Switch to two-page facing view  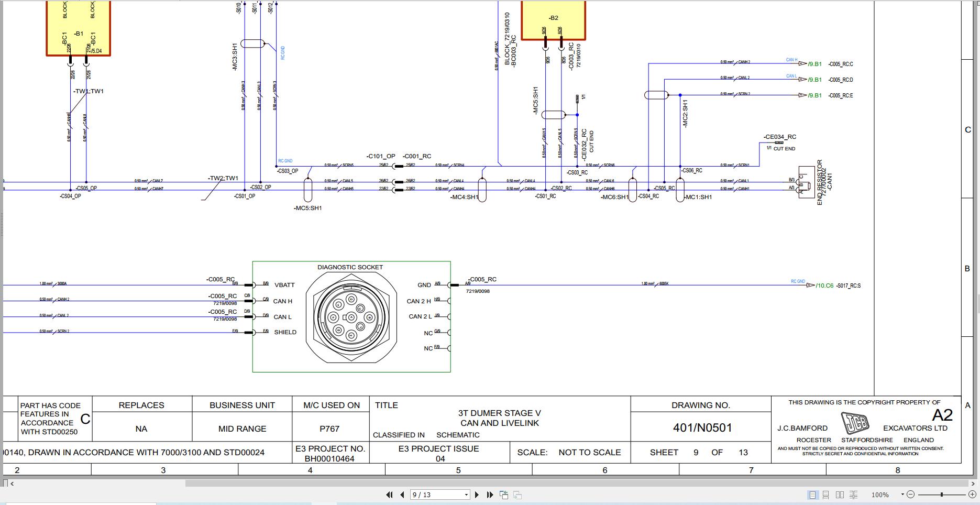pyautogui.click(x=840, y=495)
